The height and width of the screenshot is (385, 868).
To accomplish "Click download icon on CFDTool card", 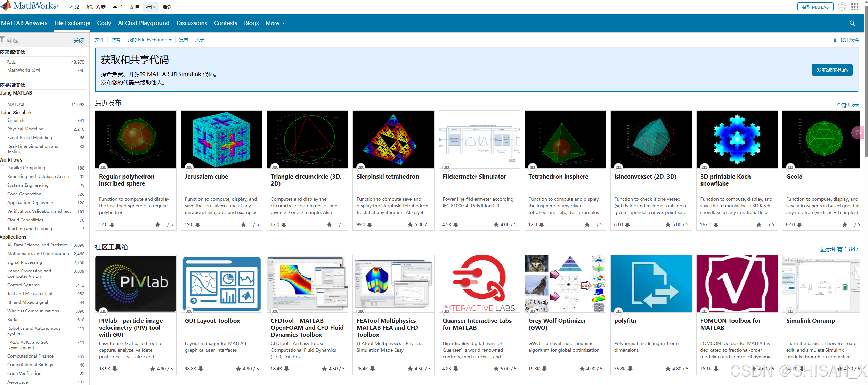I will [286, 369].
